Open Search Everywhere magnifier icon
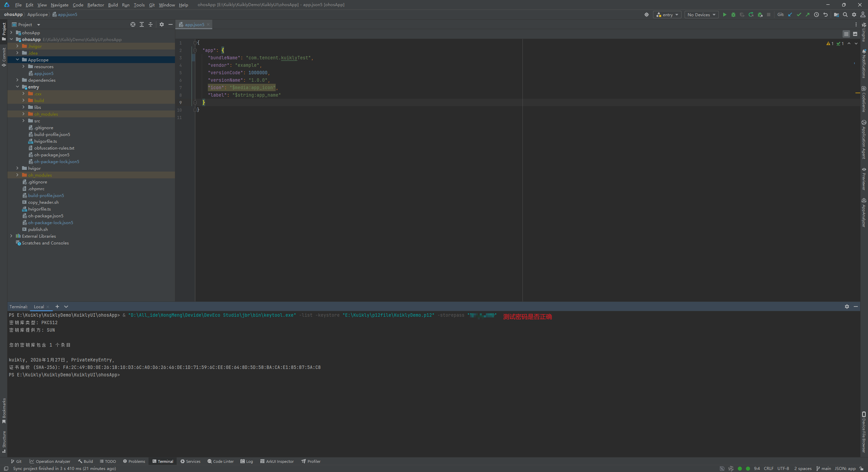This screenshot has width=868, height=472. pos(845,15)
